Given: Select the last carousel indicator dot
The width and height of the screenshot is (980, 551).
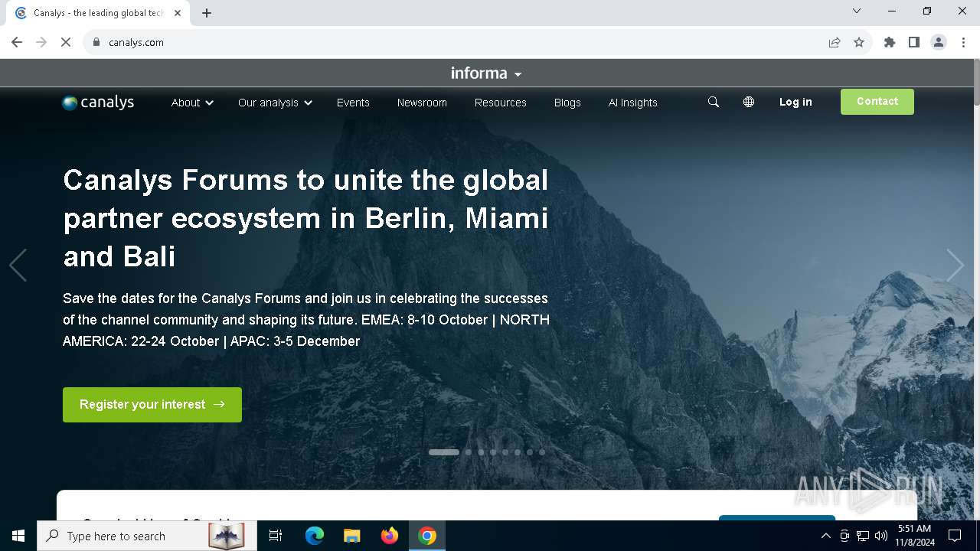Looking at the screenshot, I should coord(542,452).
